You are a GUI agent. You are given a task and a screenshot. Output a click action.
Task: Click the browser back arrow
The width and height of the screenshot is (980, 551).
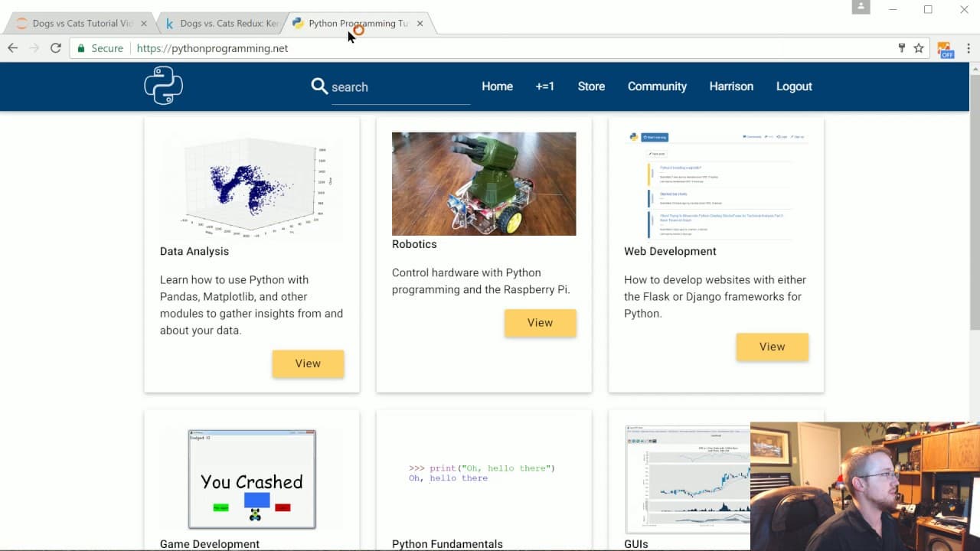12,48
